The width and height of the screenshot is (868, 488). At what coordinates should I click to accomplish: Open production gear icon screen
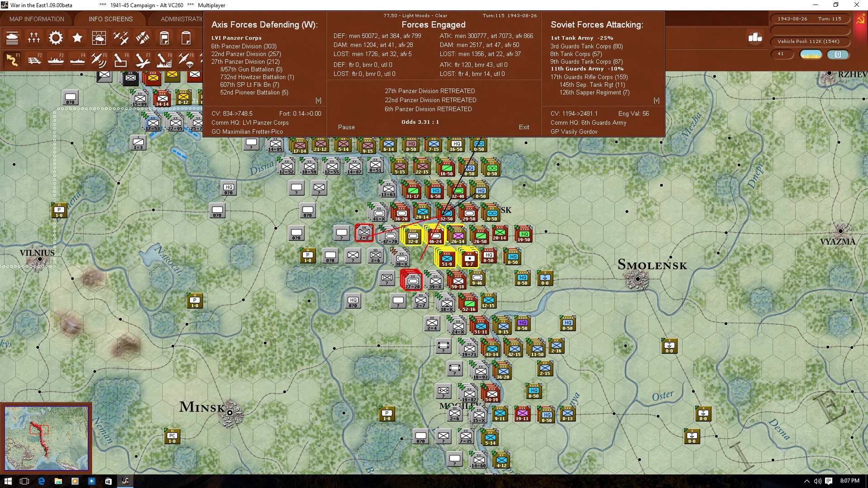point(56,38)
